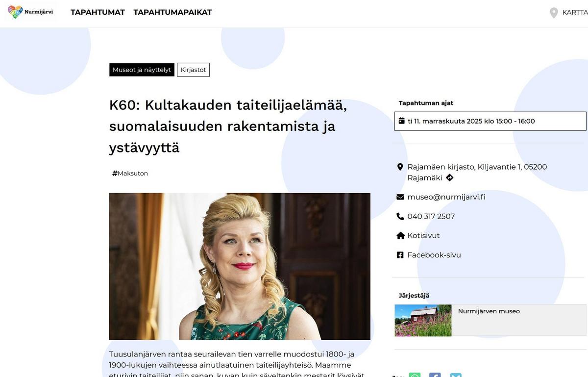
Task: Open the Tapahtumapaikat menu item
Action: 172,12
